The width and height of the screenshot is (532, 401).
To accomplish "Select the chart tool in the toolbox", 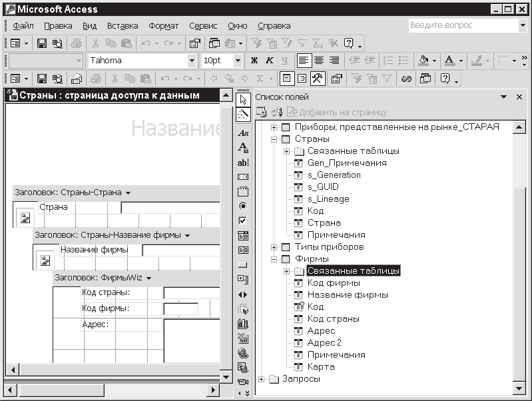I will coord(243,323).
